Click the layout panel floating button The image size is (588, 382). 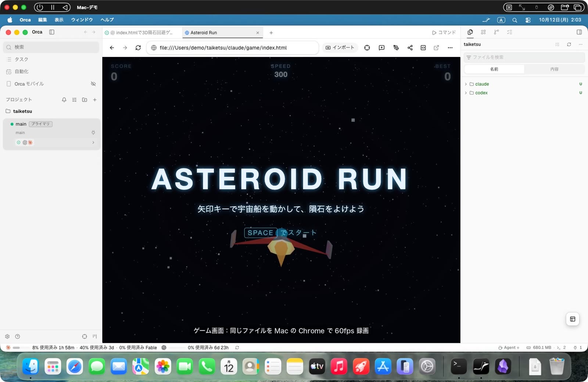pyautogui.click(x=573, y=319)
